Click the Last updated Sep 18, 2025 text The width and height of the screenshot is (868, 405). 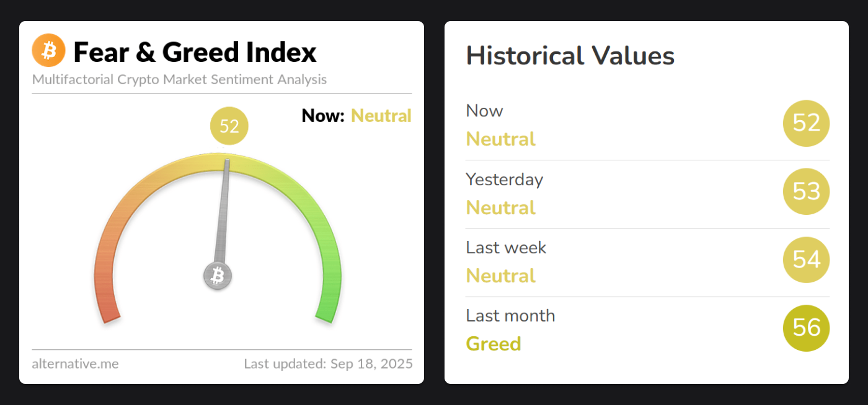pyautogui.click(x=328, y=364)
